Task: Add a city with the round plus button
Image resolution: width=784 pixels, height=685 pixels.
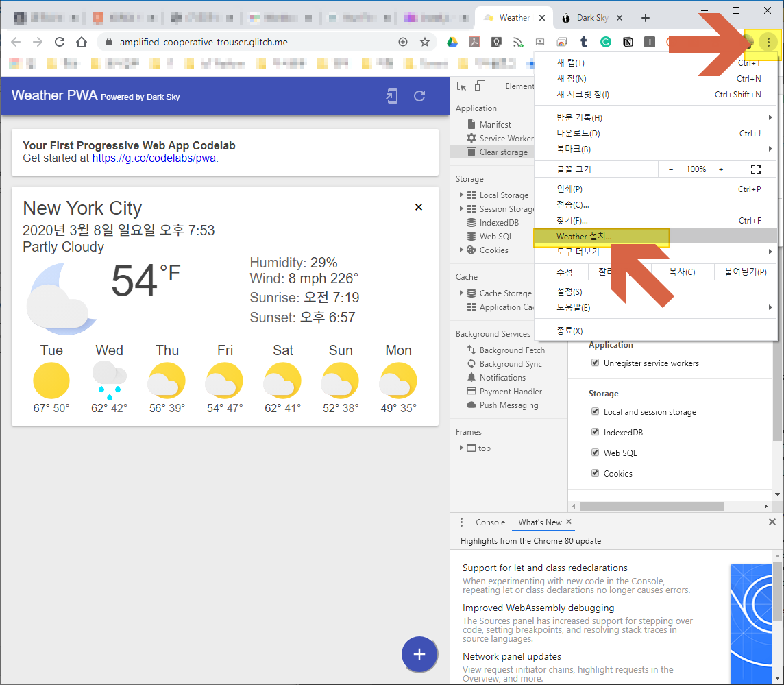Action: coord(419,654)
